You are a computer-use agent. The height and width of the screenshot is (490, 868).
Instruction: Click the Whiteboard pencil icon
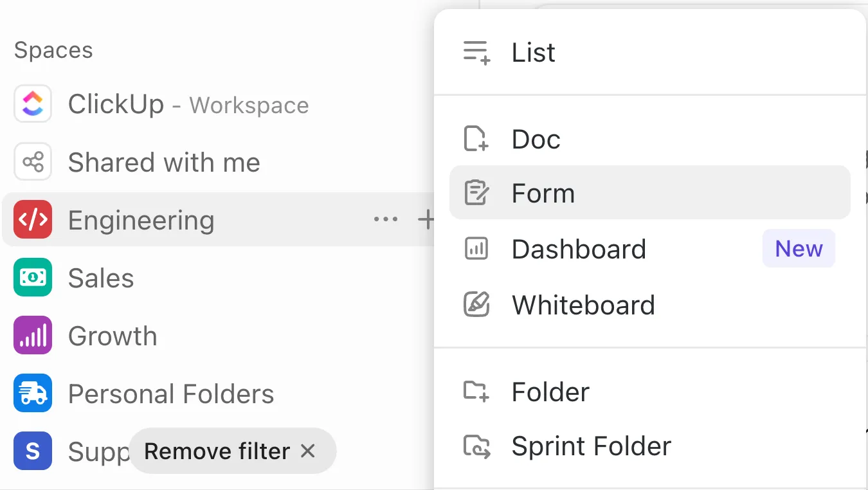coord(476,305)
